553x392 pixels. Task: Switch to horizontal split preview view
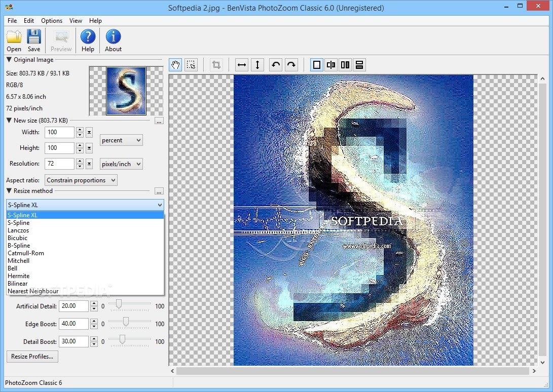[x=359, y=65]
